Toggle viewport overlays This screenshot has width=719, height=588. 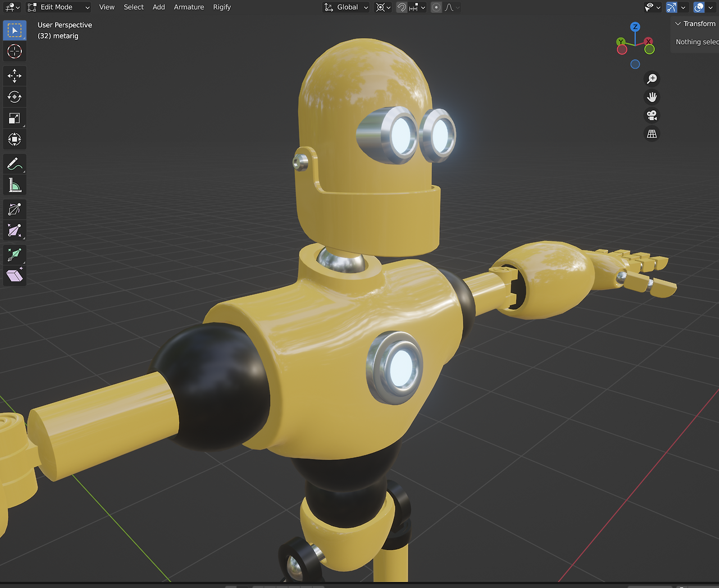click(699, 7)
